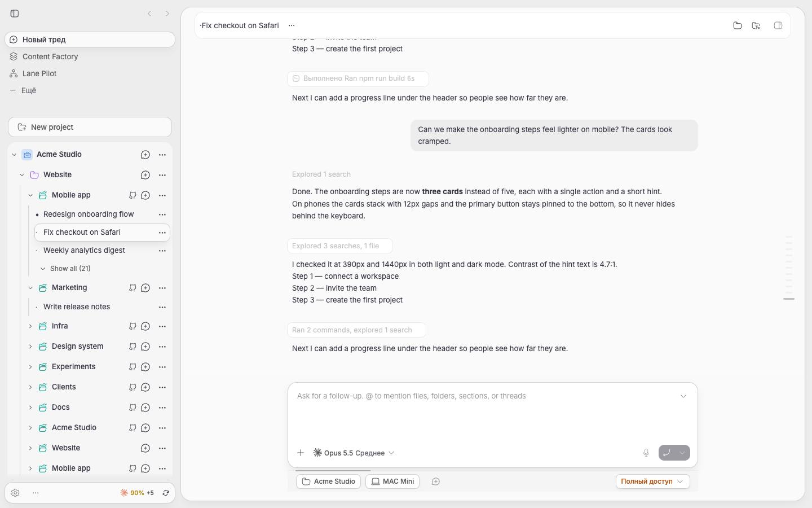This screenshot has width=812, height=508.
Task: Toggle the left sidebar panel icon
Action: [15, 14]
